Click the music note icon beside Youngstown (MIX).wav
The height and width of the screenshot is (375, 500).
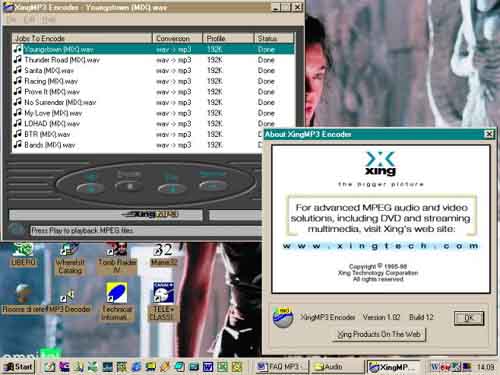(x=18, y=49)
